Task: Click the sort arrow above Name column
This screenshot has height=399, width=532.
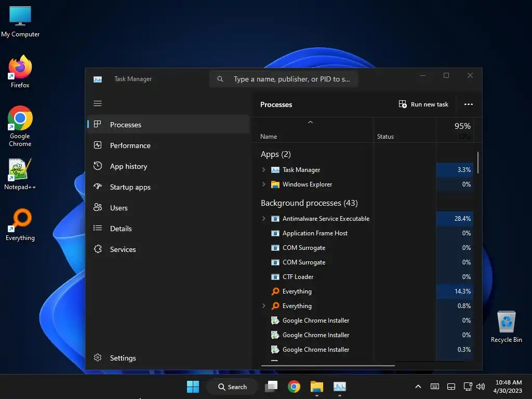Action: click(x=310, y=122)
